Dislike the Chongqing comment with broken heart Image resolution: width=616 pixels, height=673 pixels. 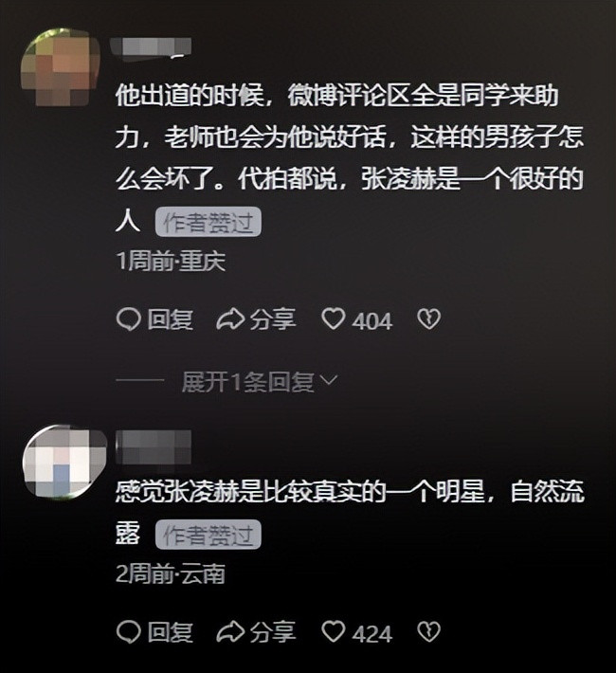coord(429,319)
